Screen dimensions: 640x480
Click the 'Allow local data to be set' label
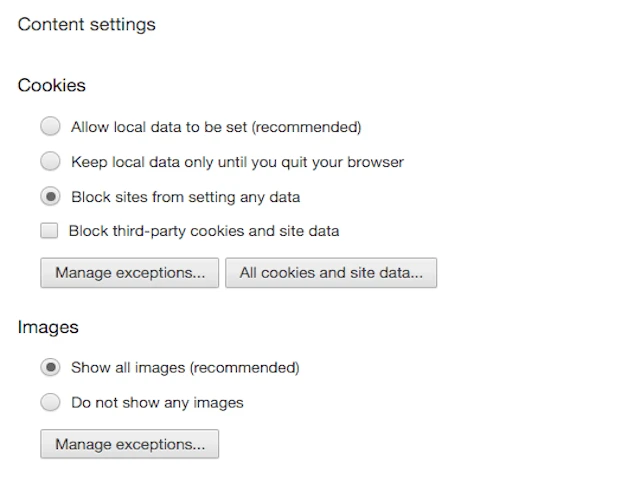pyautogui.click(x=160, y=127)
